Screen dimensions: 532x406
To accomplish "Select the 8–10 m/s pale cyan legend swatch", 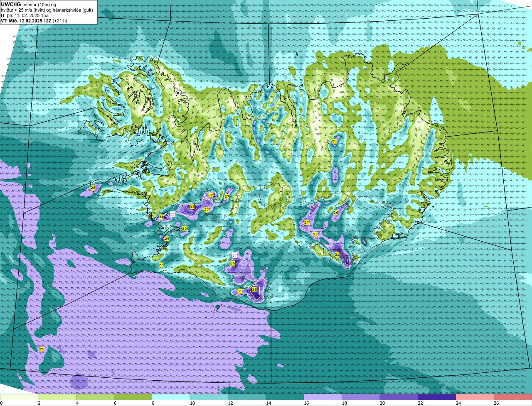I will (171, 397).
